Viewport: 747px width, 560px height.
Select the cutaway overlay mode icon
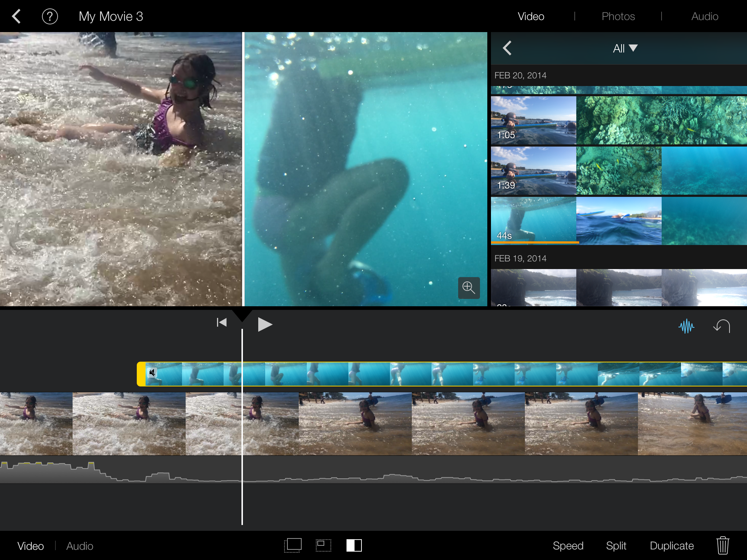[x=293, y=545]
